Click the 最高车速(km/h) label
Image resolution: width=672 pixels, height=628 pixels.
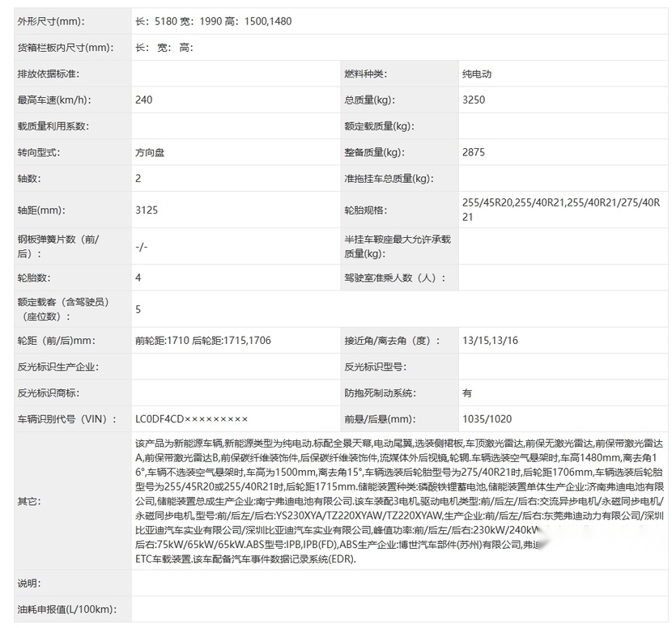[54, 100]
